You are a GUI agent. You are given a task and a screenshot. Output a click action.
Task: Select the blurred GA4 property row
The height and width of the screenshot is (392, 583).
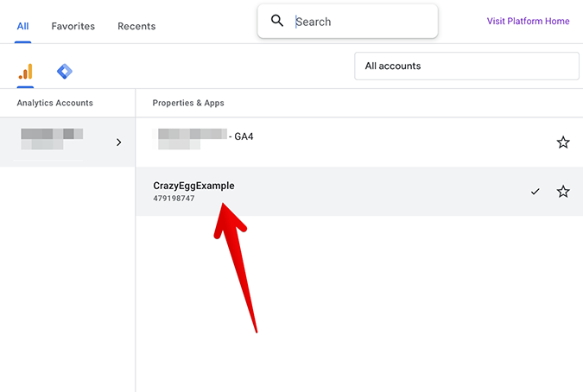pyautogui.click(x=359, y=142)
